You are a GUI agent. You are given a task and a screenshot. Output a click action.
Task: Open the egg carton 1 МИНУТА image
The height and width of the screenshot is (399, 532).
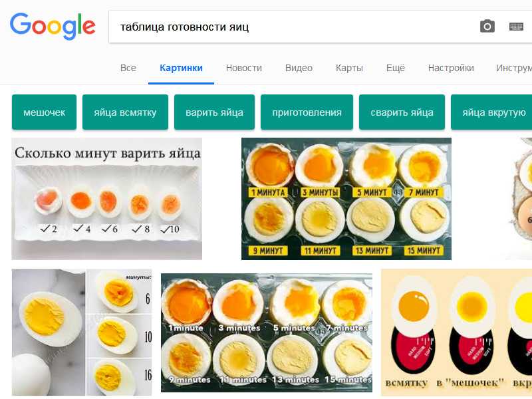pyautogui.click(x=346, y=199)
